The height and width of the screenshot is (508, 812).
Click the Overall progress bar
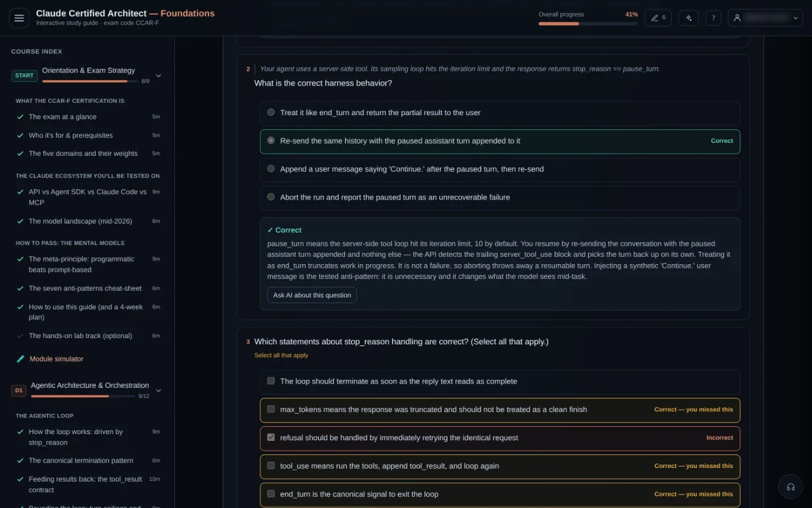click(588, 23)
